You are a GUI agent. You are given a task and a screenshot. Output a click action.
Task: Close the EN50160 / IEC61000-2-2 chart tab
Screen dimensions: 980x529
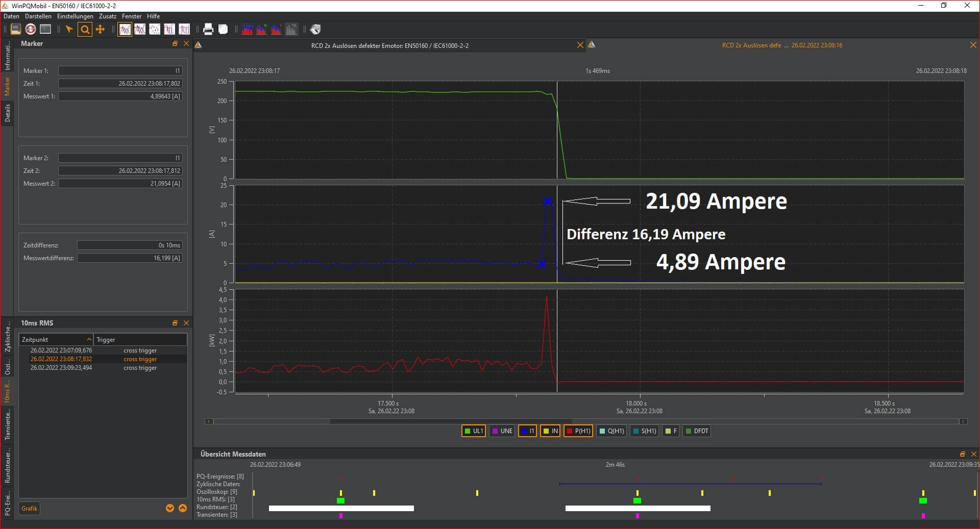[x=580, y=45]
